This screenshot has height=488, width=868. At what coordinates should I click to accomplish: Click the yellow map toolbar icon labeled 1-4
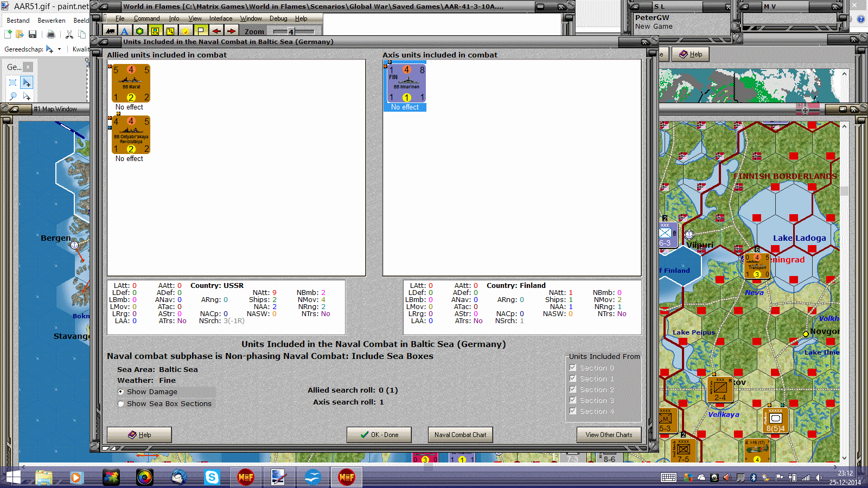(x=170, y=31)
